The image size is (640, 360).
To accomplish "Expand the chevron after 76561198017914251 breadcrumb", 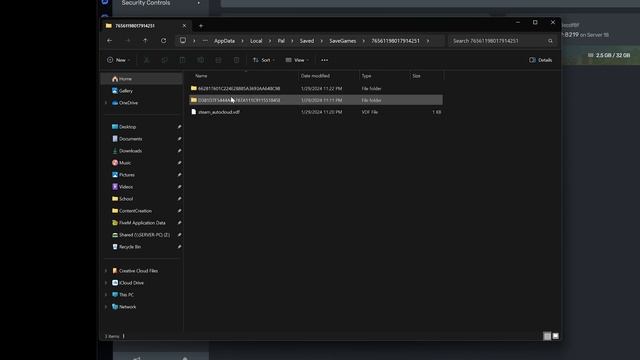I will 428,41.
